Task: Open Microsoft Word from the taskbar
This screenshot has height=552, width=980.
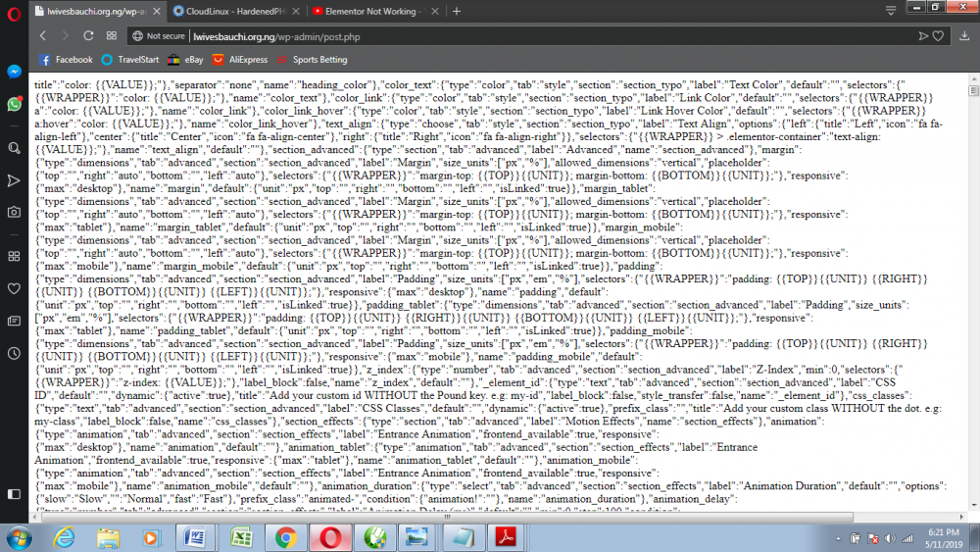Action: [x=194, y=537]
